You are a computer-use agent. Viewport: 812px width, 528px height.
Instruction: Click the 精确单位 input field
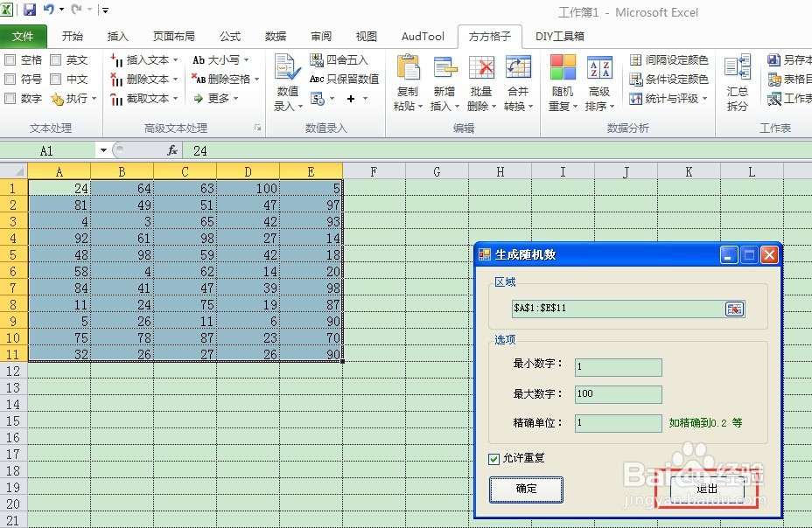619,423
